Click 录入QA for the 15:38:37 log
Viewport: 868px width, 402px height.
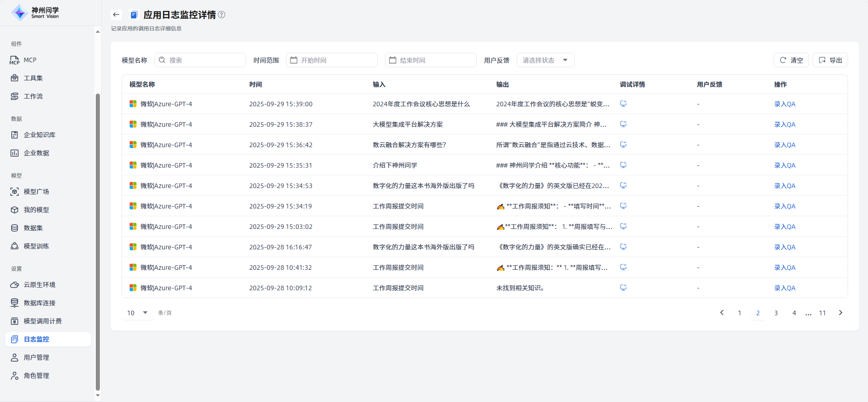[x=784, y=124]
